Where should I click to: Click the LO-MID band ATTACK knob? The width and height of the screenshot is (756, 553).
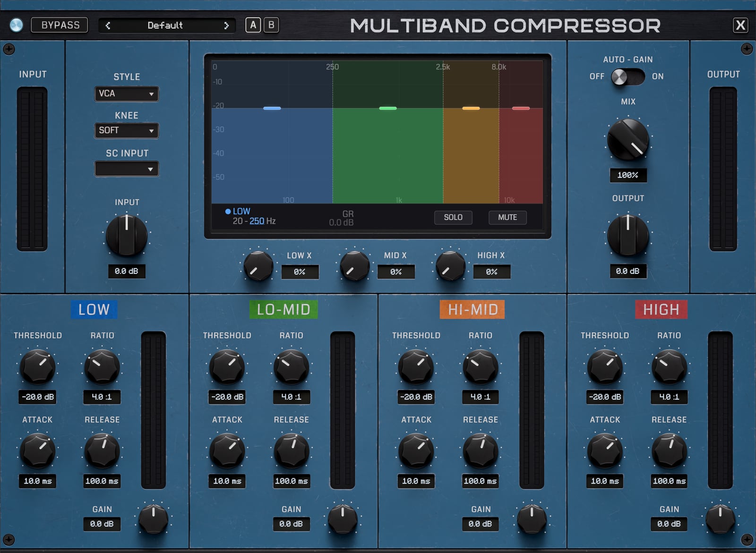tap(227, 451)
